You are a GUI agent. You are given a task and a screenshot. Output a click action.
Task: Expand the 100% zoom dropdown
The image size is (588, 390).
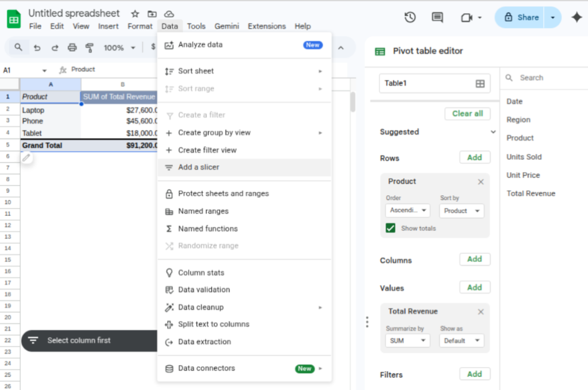[x=119, y=48]
